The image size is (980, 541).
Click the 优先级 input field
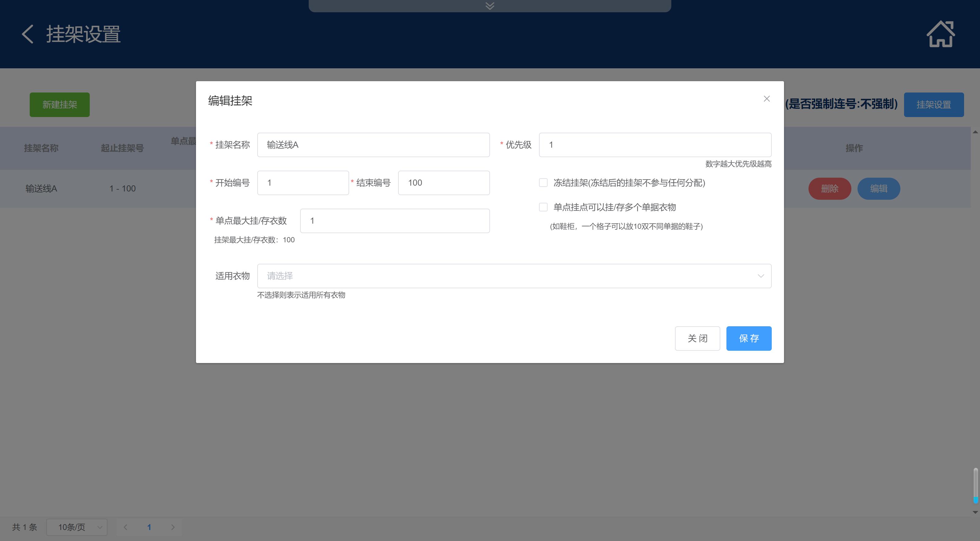pos(655,145)
